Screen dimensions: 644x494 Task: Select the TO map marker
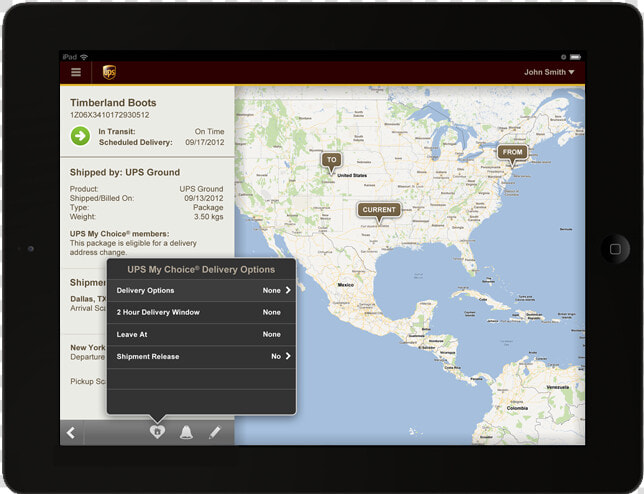331,162
